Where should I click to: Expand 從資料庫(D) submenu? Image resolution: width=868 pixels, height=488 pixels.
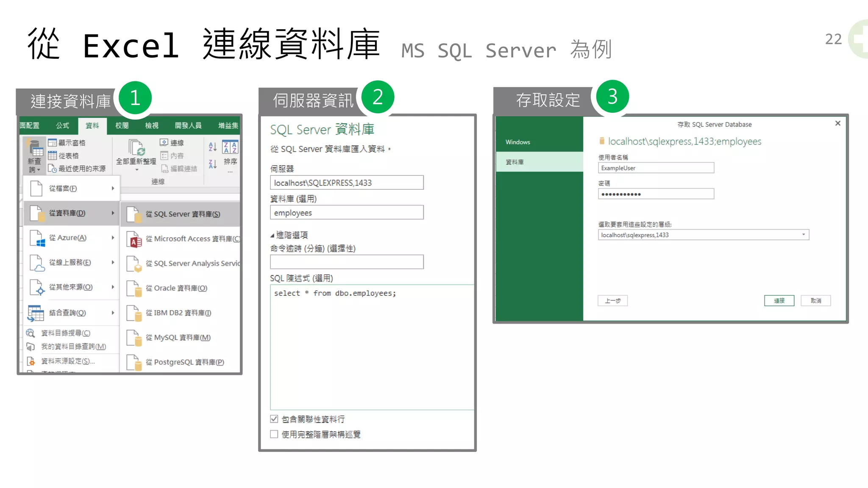[71, 213]
